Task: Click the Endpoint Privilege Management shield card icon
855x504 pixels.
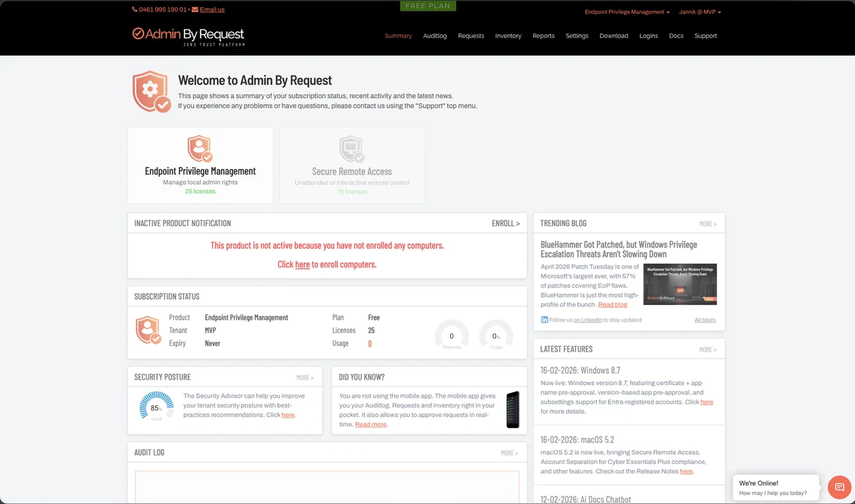Action: (200, 149)
